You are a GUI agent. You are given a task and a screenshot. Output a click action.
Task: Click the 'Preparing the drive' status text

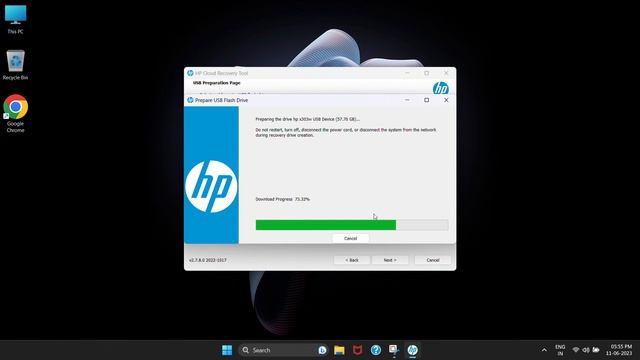(x=308, y=119)
